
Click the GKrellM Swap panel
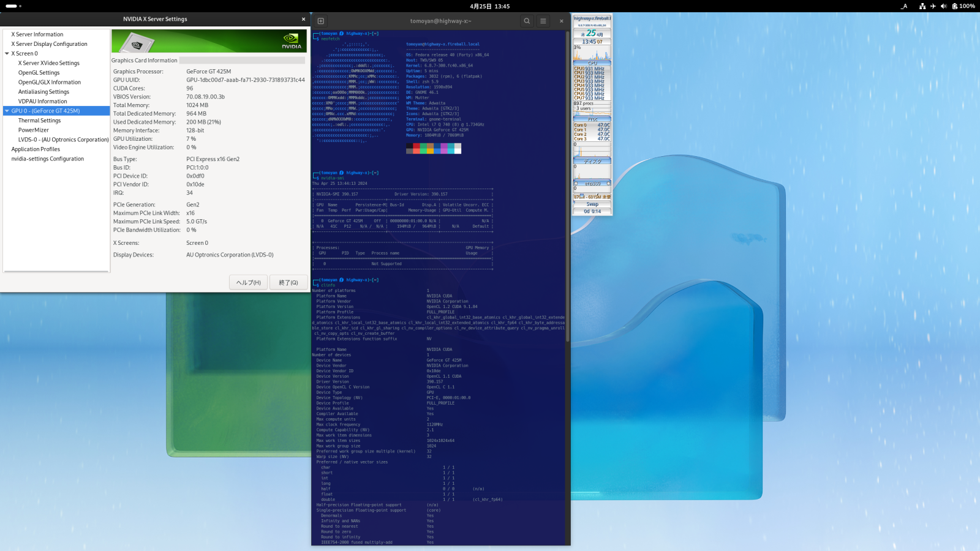pos(592,204)
